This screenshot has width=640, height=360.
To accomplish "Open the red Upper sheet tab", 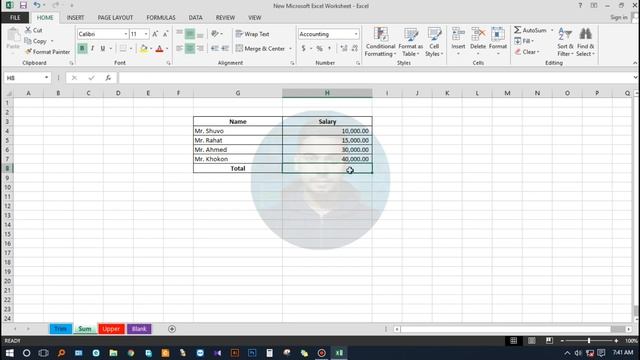I will coord(111,329).
